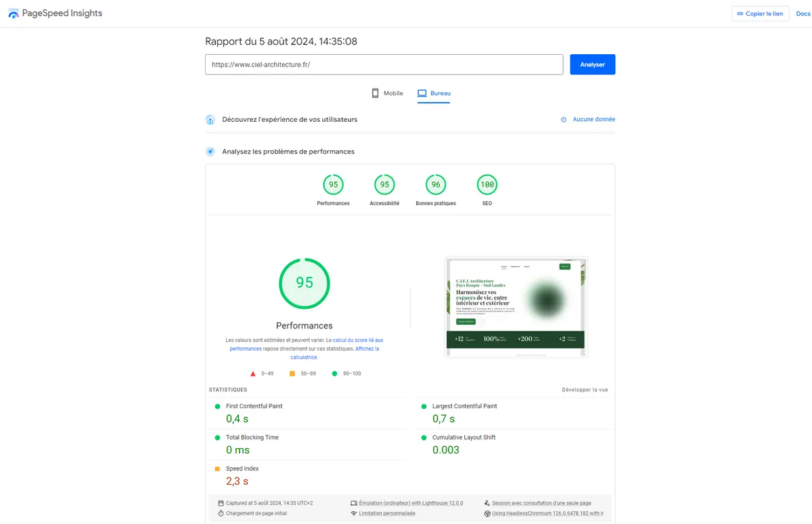Expand the Cumulative Layout Shift metric

[x=514, y=445]
